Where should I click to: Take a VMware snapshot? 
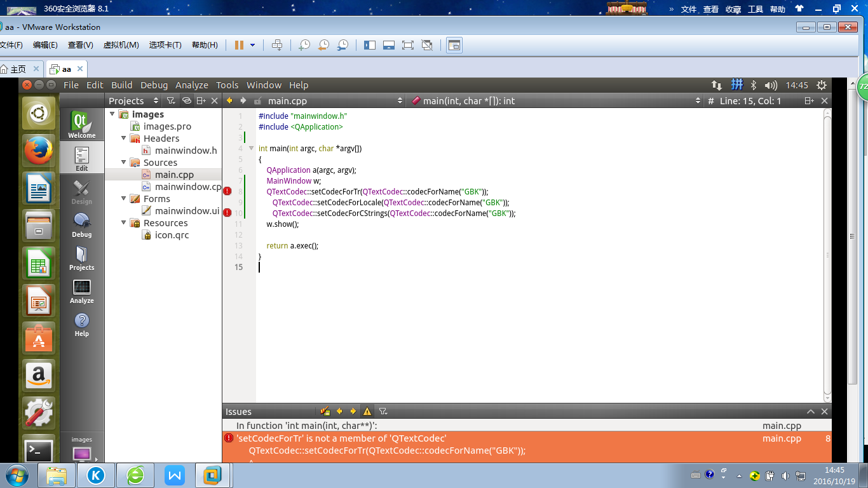click(304, 45)
